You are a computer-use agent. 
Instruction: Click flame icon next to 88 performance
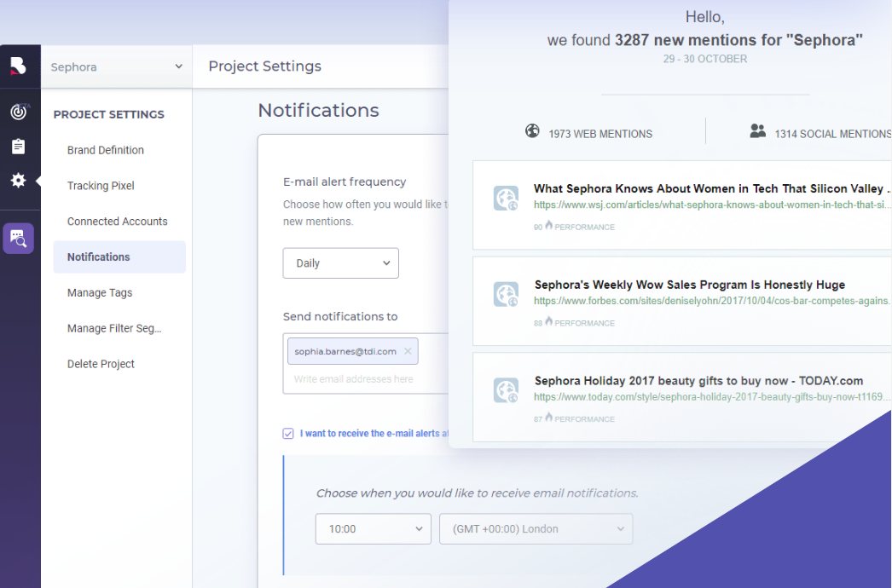click(549, 321)
